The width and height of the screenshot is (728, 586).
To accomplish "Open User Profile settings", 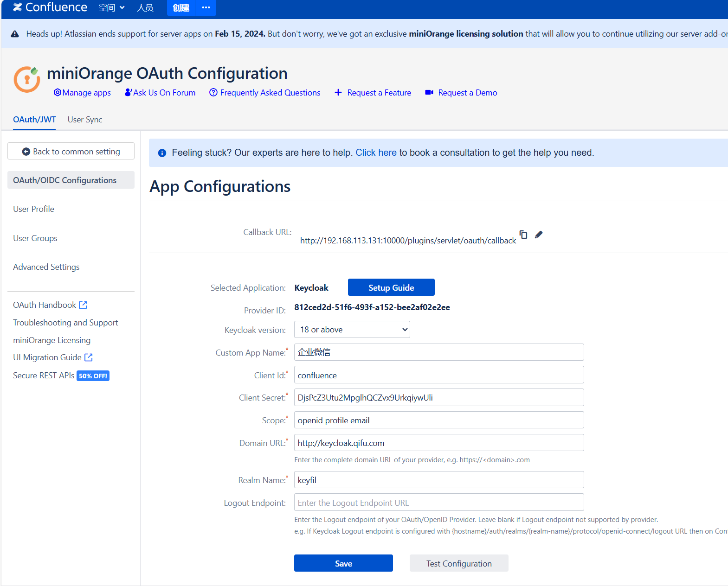I will [34, 209].
